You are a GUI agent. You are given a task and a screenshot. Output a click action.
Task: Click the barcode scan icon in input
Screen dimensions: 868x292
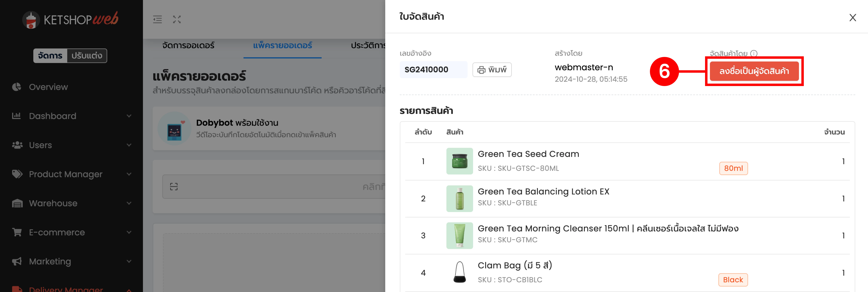174,186
